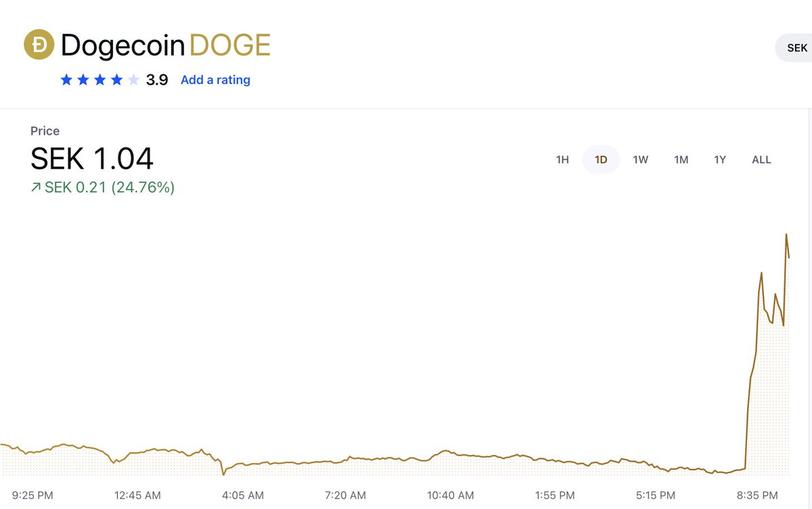Click the 12:45 AM axis label

(x=138, y=495)
